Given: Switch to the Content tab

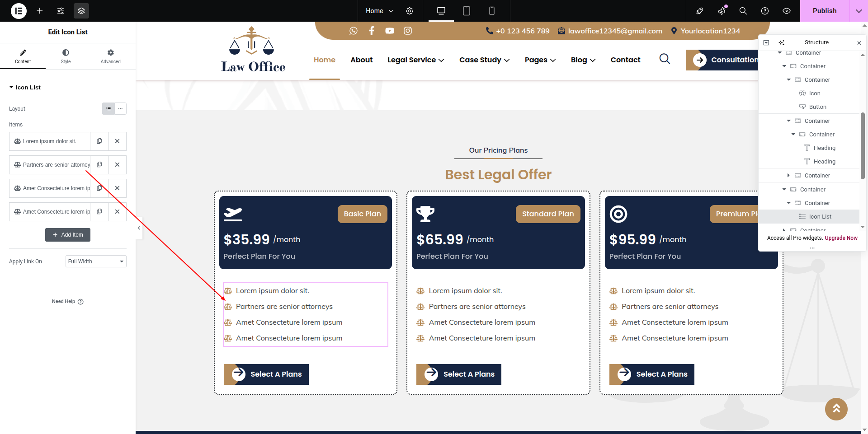Looking at the screenshot, I should click(23, 56).
